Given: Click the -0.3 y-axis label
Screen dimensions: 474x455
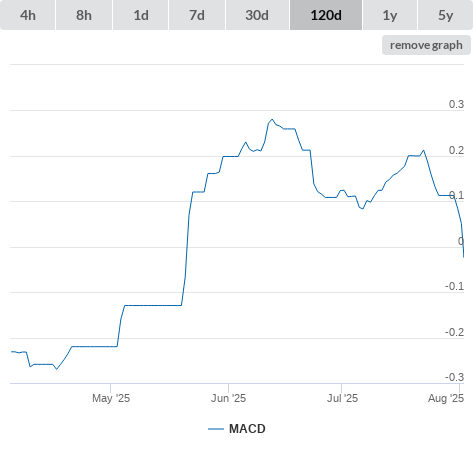Looking at the screenshot, I should [455, 377].
